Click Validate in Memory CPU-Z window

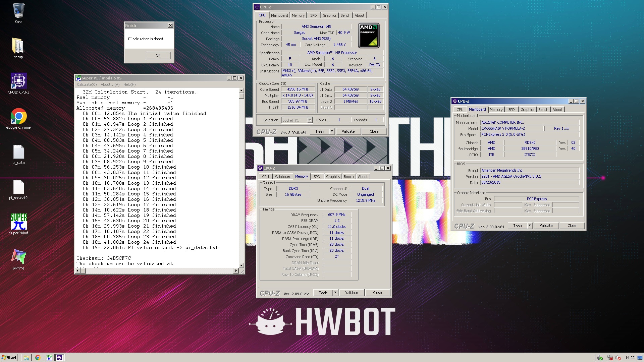click(x=352, y=293)
